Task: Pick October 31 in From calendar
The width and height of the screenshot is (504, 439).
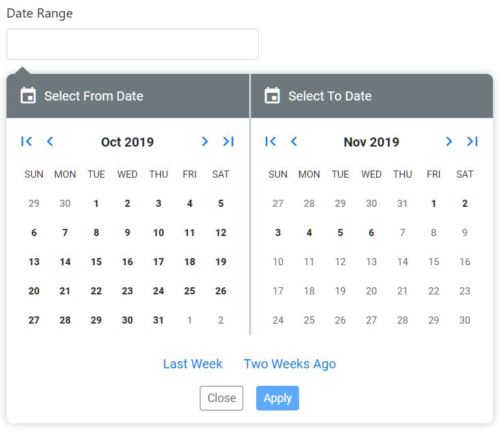Action: pyautogui.click(x=158, y=320)
